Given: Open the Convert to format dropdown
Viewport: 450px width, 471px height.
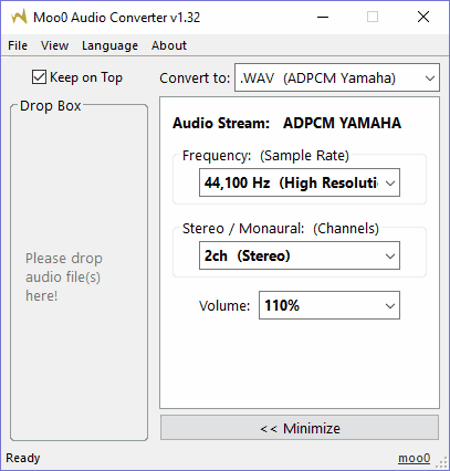Looking at the screenshot, I should pos(337,78).
